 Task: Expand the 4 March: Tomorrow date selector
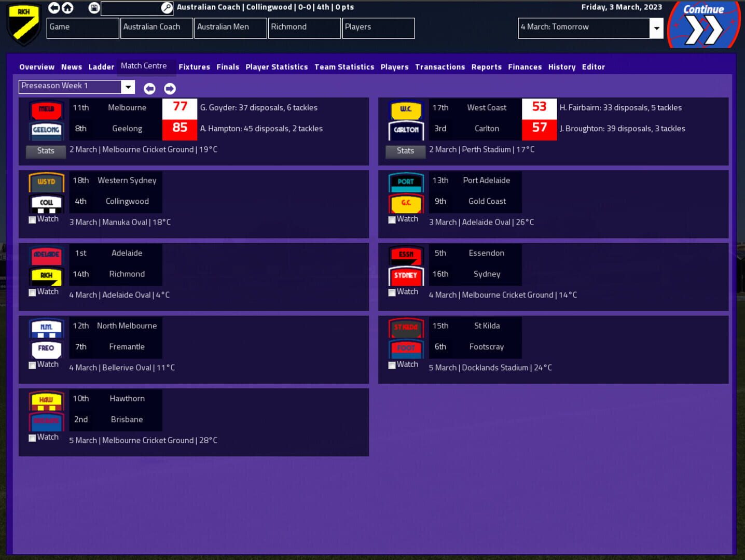click(x=657, y=28)
